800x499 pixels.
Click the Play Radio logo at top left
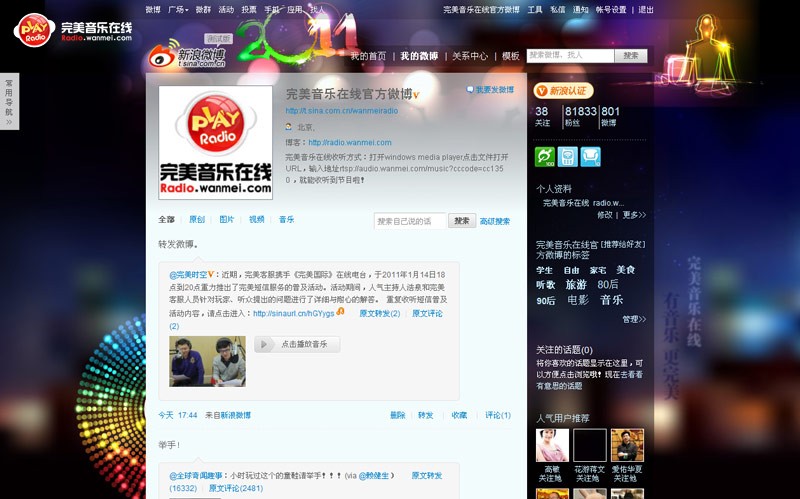(73, 30)
